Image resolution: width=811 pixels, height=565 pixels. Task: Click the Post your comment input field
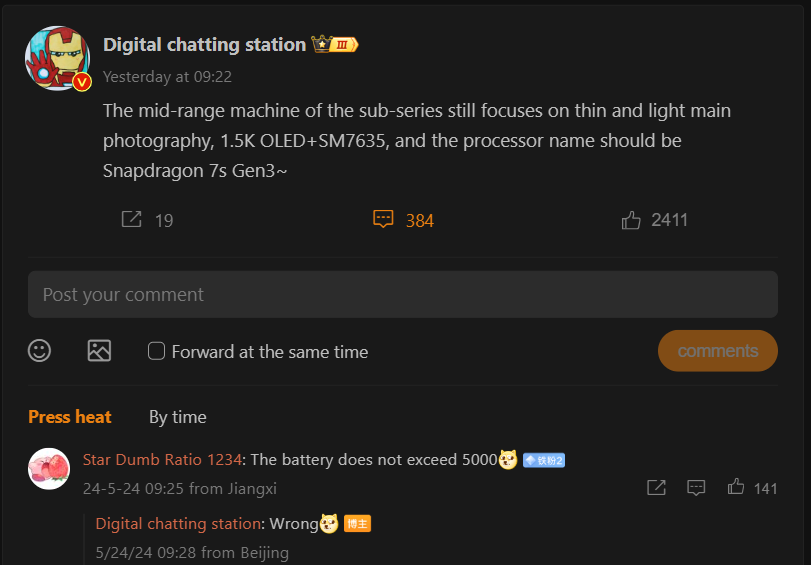[402, 295]
